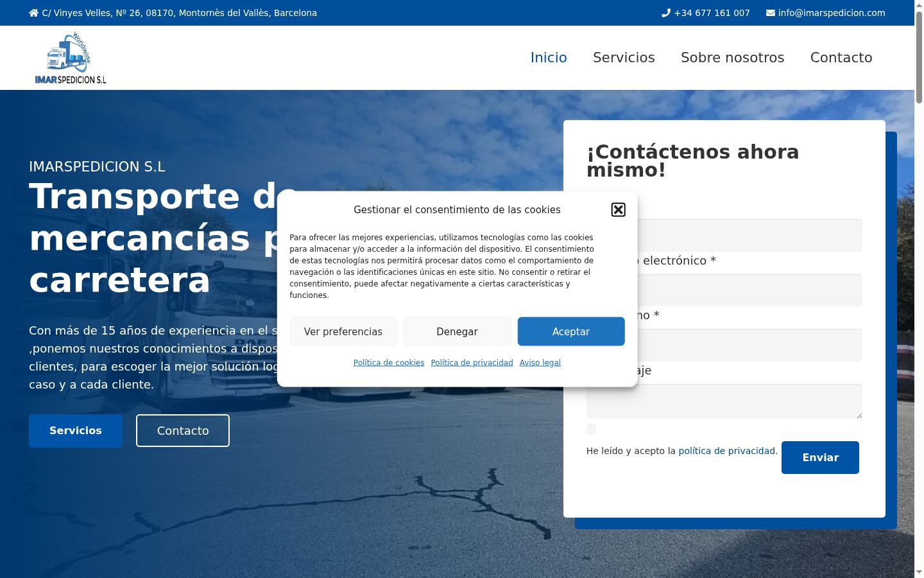The image size is (924, 578).
Task: Navigate to Contacto in the navbar
Action: (x=841, y=58)
